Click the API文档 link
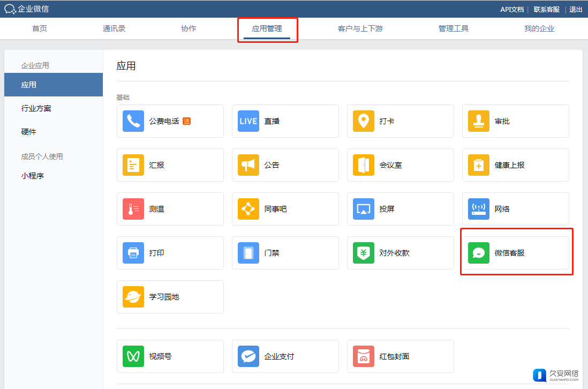588x389 pixels. pyautogui.click(x=512, y=9)
